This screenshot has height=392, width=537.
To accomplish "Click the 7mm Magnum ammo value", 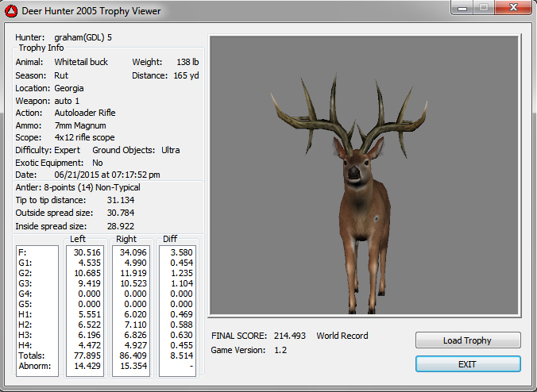I will [x=80, y=125].
